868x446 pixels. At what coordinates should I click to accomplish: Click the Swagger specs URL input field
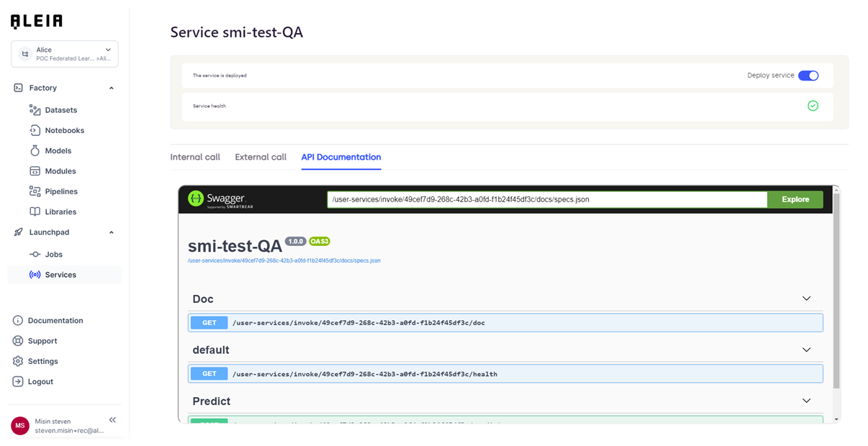[547, 199]
